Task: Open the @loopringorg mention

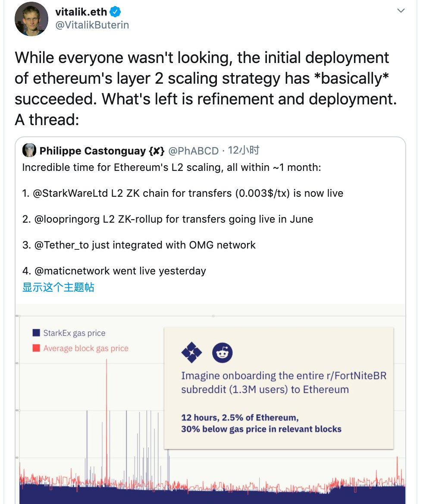Action: click(67, 219)
